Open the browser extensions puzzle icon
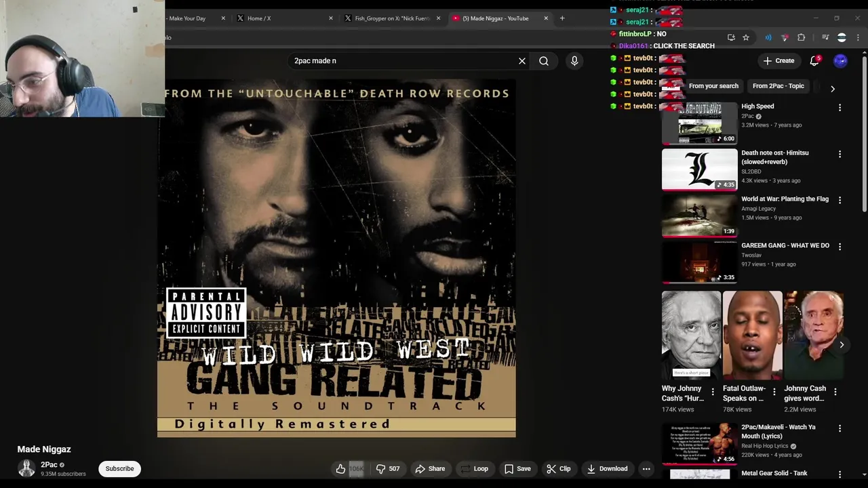 802,38
